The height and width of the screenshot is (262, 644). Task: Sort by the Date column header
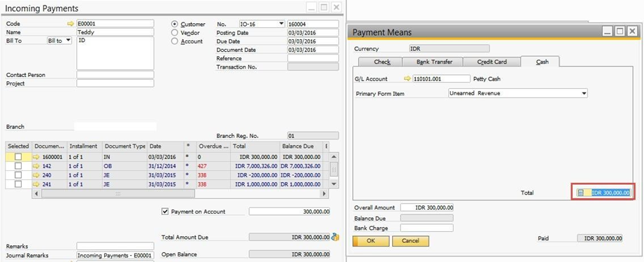click(x=166, y=146)
